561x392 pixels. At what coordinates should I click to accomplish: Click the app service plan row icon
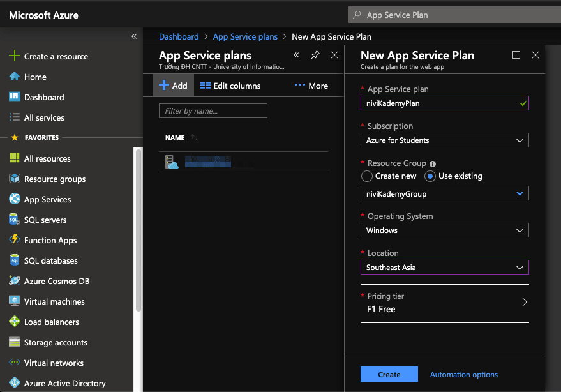172,162
